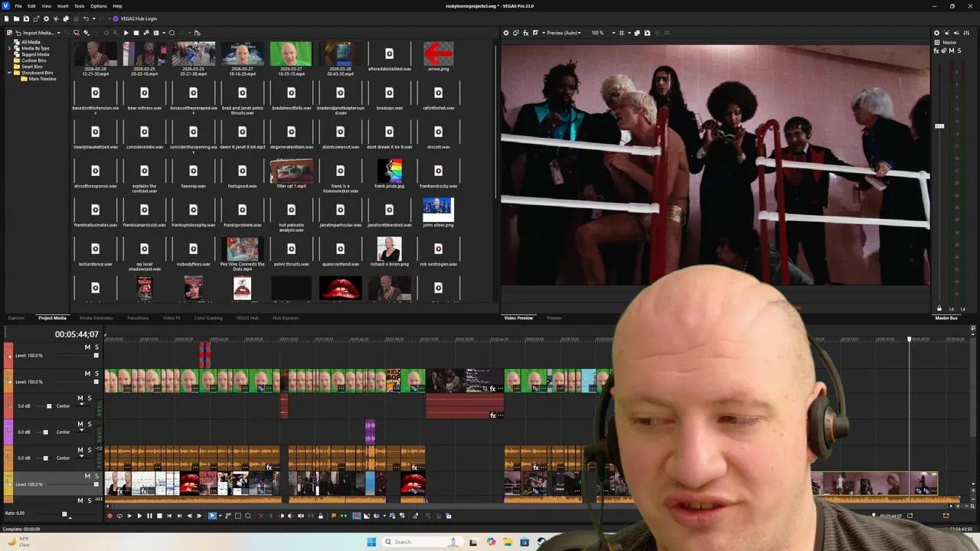Stop media preview in Project Media

(136, 33)
